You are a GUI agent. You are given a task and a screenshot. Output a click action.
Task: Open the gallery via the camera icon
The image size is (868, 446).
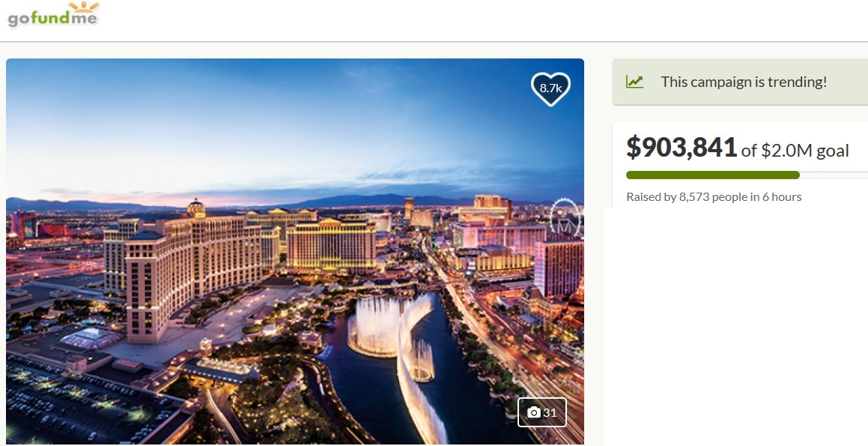click(x=534, y=412)
